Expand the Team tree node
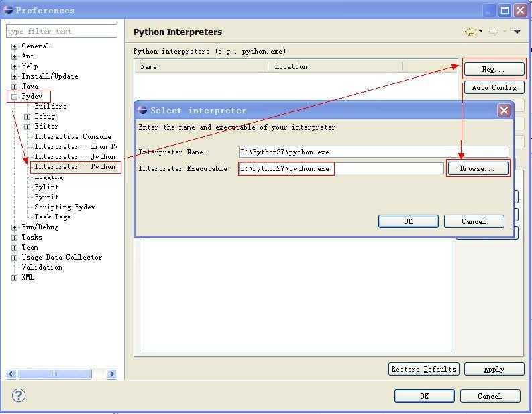This screenshot has height=414, width=532. click(14, 248)
